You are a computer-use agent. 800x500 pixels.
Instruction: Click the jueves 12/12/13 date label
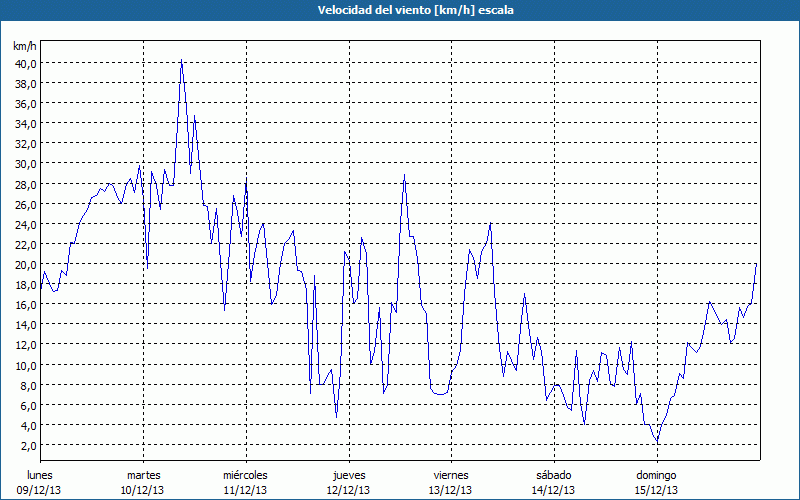348,482
